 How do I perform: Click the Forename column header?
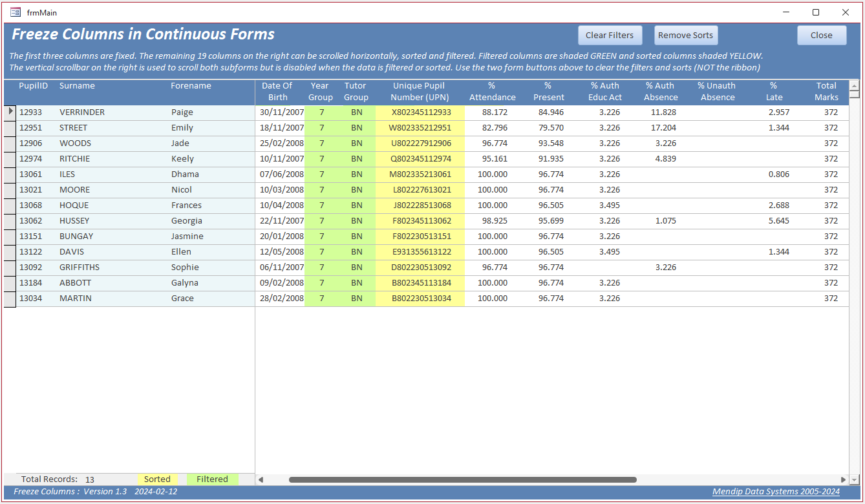(191, 85)
